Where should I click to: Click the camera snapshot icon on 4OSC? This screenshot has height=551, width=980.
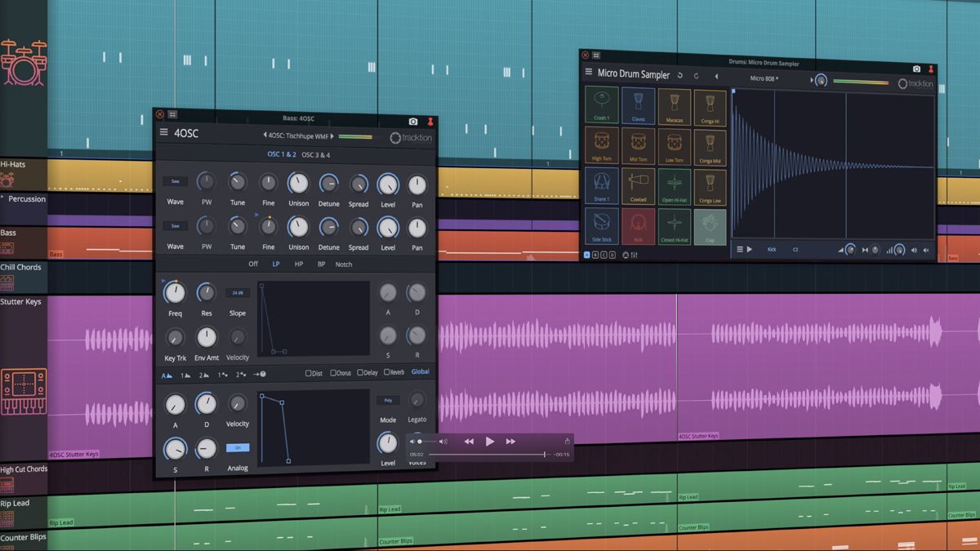(x=413, y=120)
